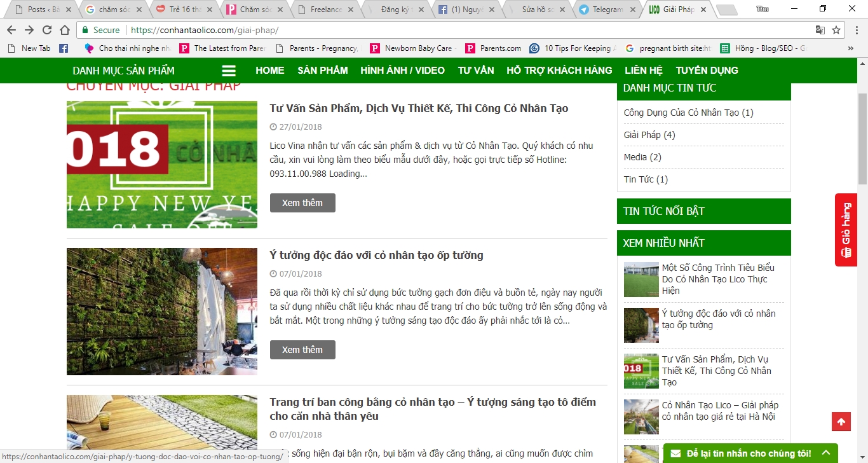This screenshot has height=463, width=868.
Task: Open the hamburger menu beside Danh Mục Sản Phẩm
Action: pyautogui.click(x=229, y=71)
